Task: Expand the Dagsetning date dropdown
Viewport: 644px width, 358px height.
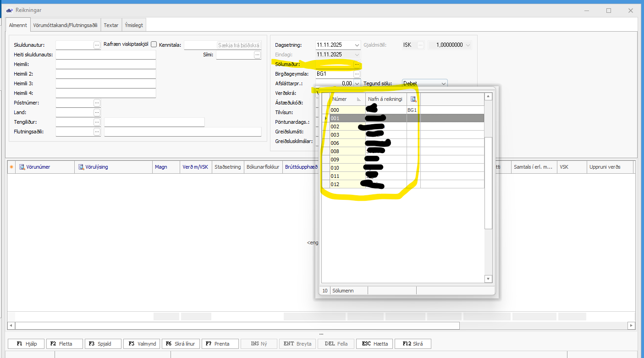Action: click(357, 45)
